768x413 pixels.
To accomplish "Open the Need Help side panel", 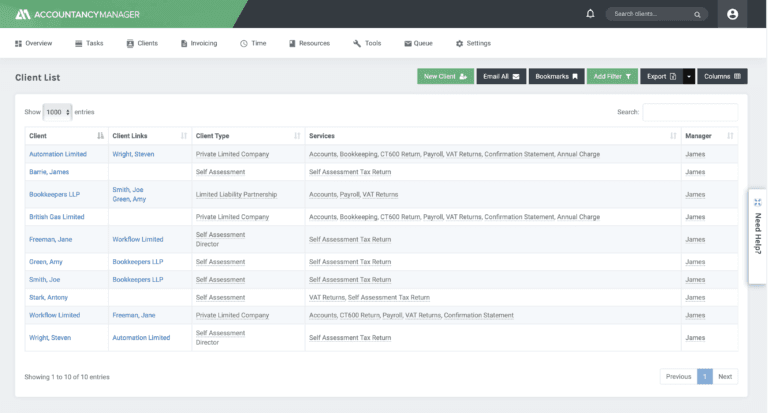I will pyautogui.click(x=757, y=236).
